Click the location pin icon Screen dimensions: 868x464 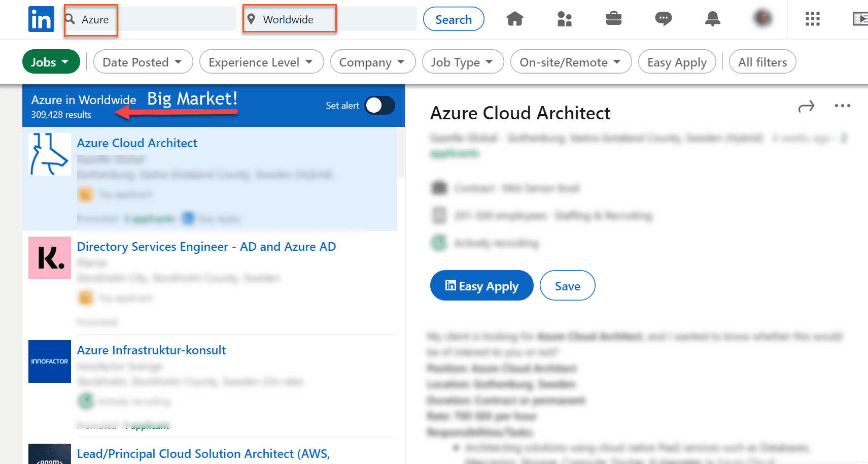[251, 19]
